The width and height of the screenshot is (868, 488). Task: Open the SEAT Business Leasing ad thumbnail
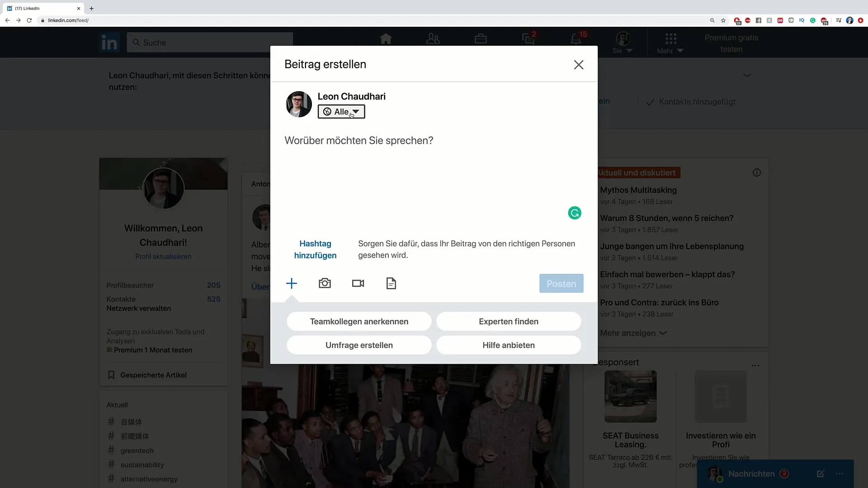[x=630, y=396]
